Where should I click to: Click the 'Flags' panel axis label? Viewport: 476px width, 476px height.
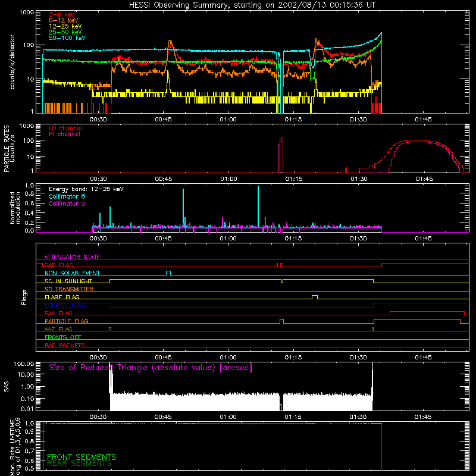pos(24,297)
